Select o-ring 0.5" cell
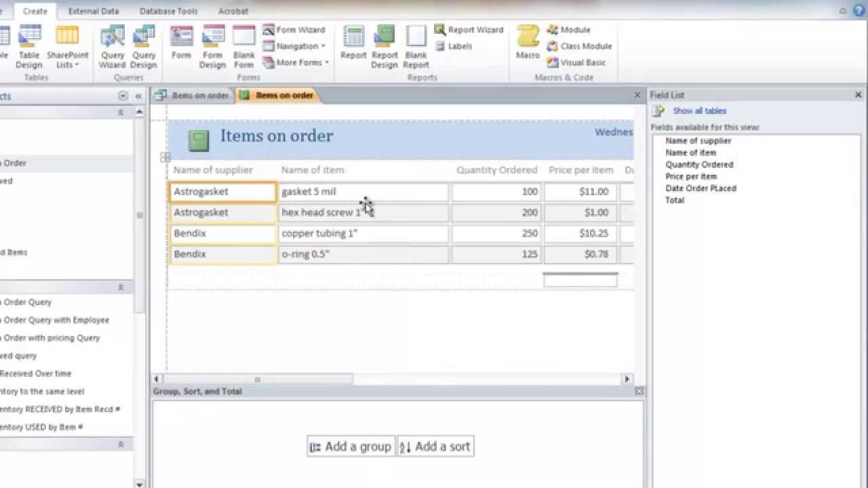Viewport: 868px width, 488px height. 363,255
